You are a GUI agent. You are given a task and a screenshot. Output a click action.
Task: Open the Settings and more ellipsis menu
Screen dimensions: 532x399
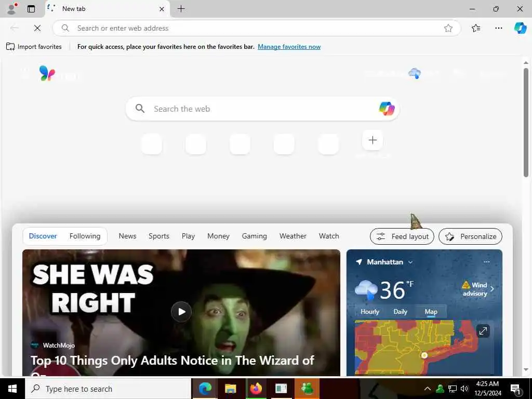point(498,28)
